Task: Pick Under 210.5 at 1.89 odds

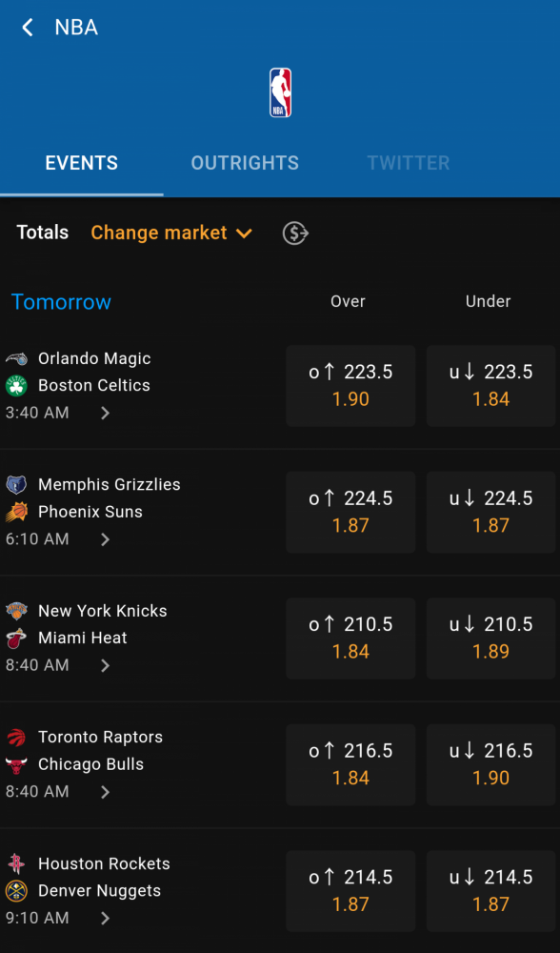Action: pos(490,639)
